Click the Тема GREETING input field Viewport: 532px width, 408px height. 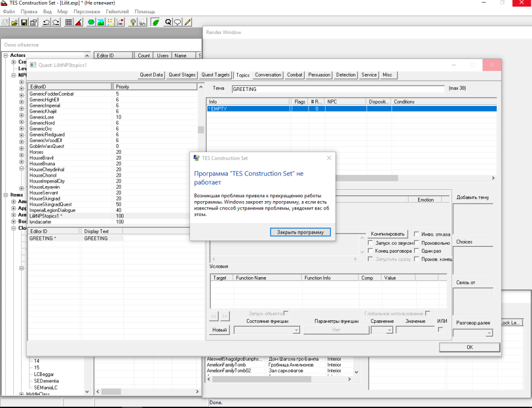coord(338,89)
